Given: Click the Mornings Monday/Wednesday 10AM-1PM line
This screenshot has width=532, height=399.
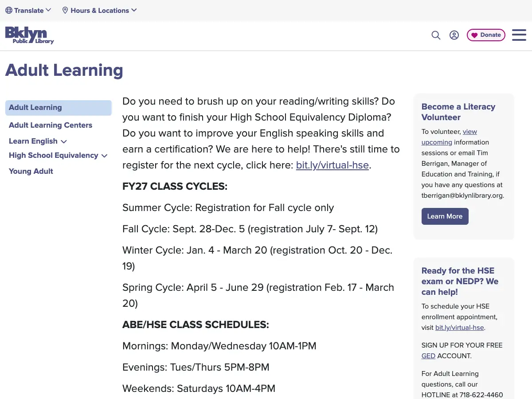Looking at the screenshot, I should 219,346.
